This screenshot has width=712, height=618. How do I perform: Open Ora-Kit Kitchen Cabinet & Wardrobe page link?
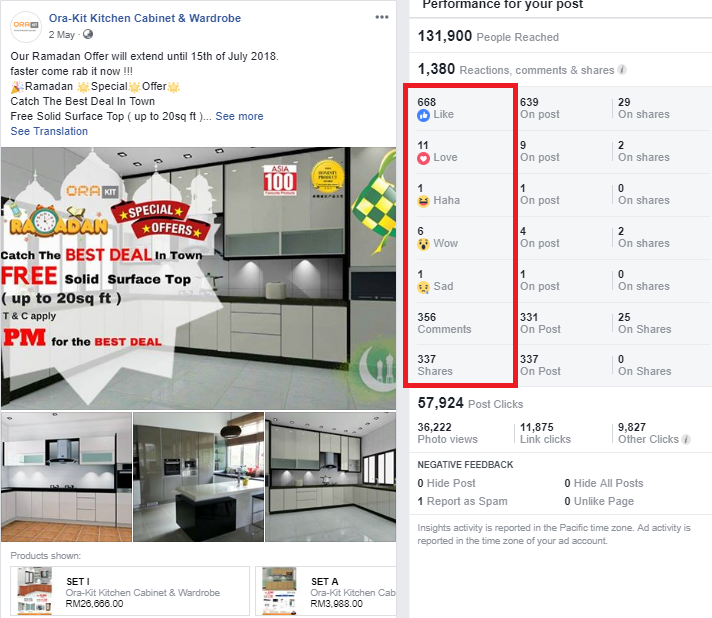pyautogui.click(x=145, y=18)
